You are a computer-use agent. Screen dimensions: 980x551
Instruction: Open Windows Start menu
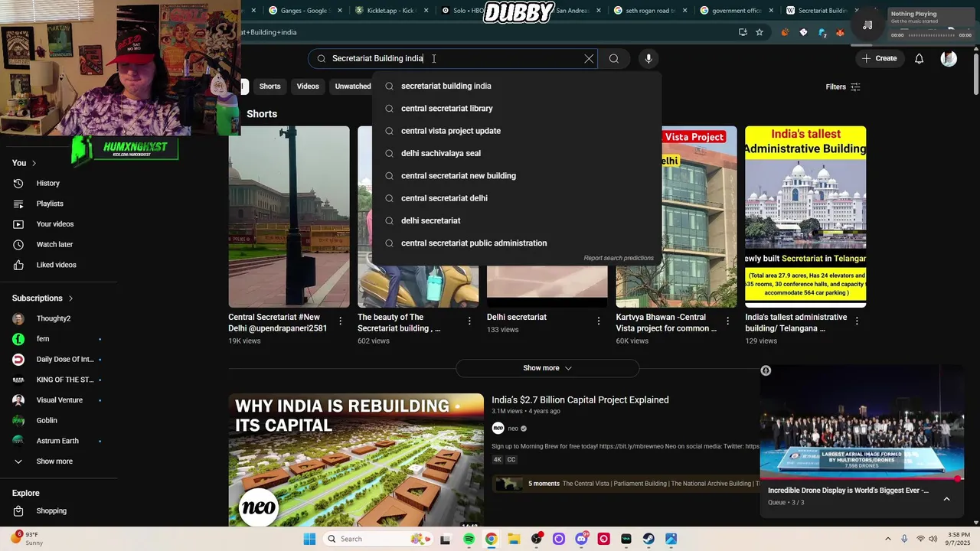click(x=309, y=539)
